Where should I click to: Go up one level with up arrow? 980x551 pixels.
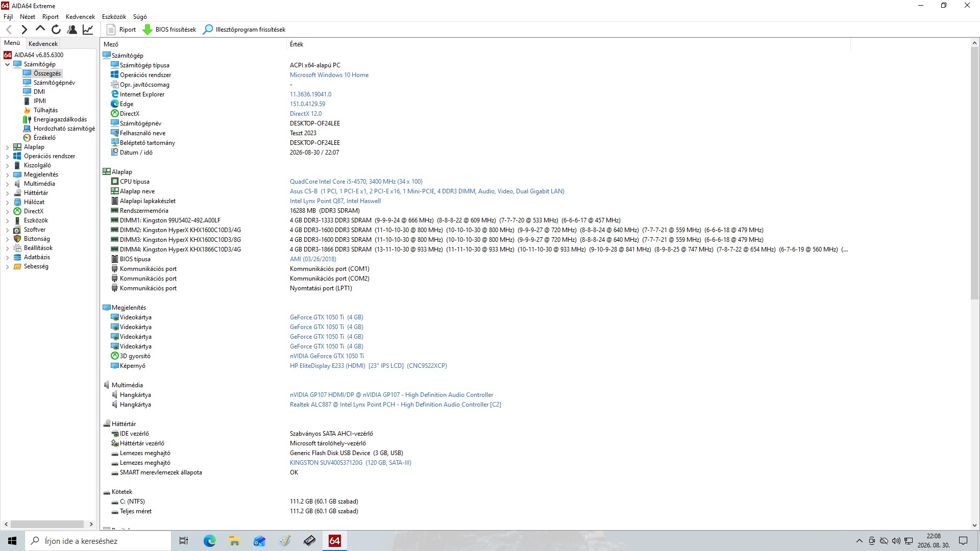tap(40, 29)
